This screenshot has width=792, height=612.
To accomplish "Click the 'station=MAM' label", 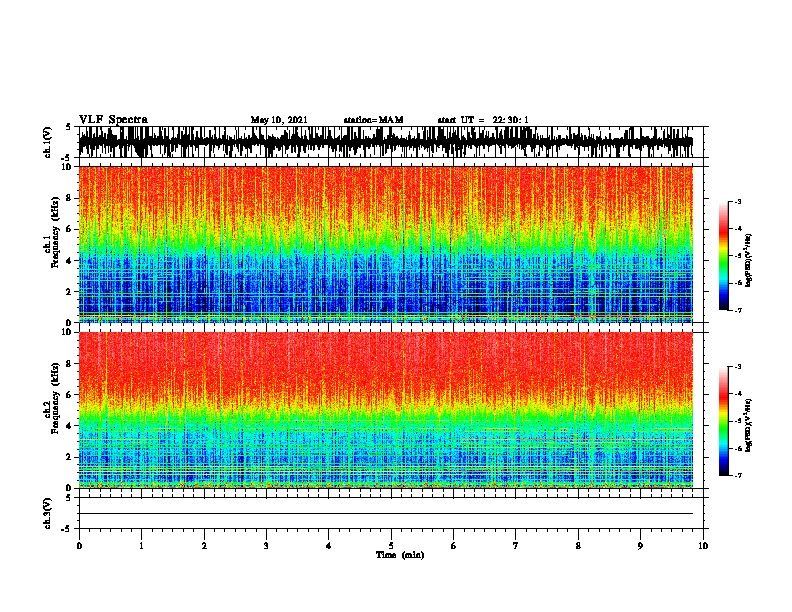I will (373, 120).
